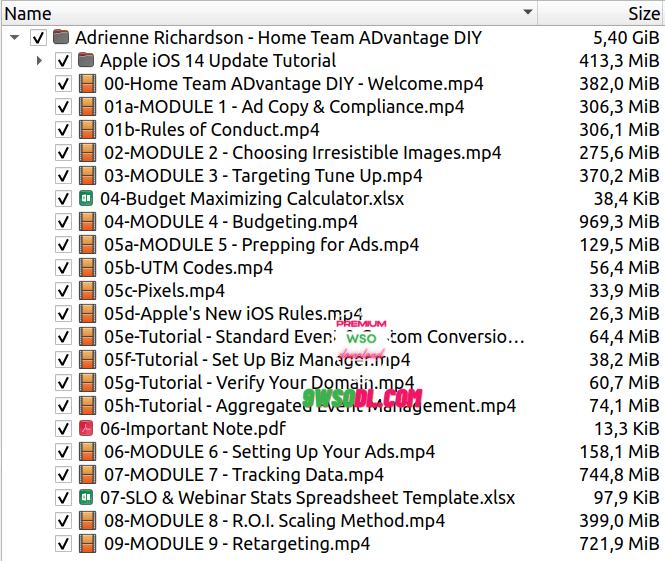665x561 pixels.
Task: Click the video icon for 05f-Tutorial Set Up Biz Manager
Action: point(87,360)
